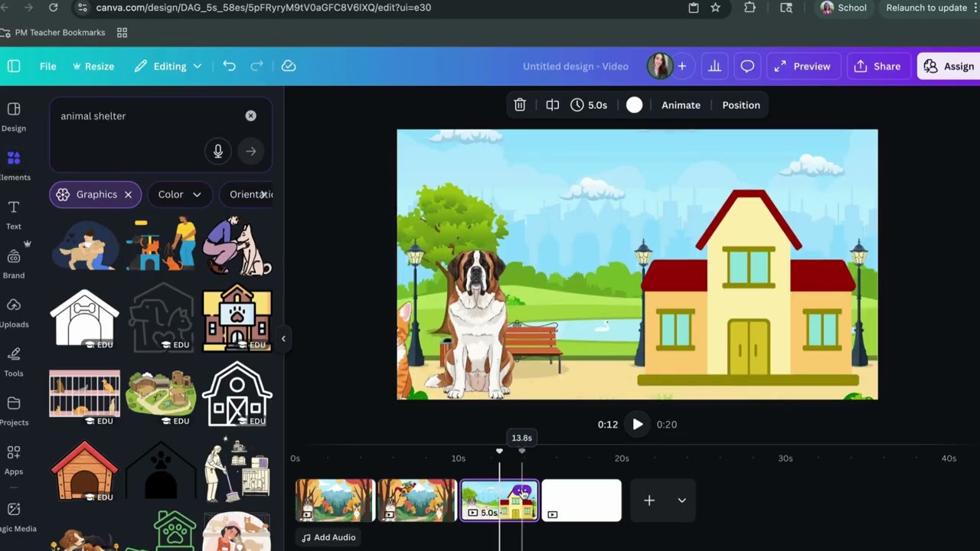Redo the last action
The height and width of the screenshot is (551, 980).
(x=257, y=67)
